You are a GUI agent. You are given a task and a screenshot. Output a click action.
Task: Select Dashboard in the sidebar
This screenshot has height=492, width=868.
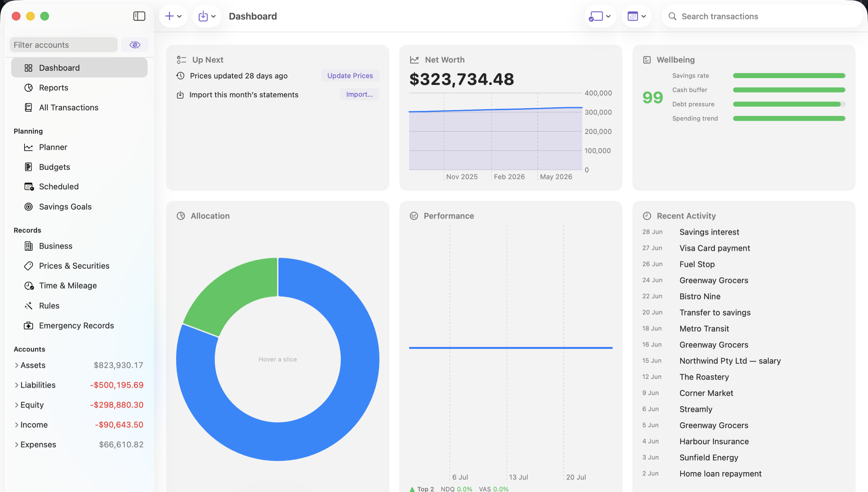tap(79, 68)
